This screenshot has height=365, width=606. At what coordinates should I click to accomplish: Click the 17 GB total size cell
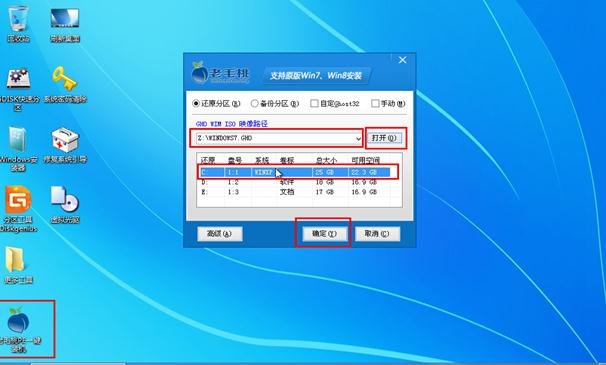click(325, 192)
